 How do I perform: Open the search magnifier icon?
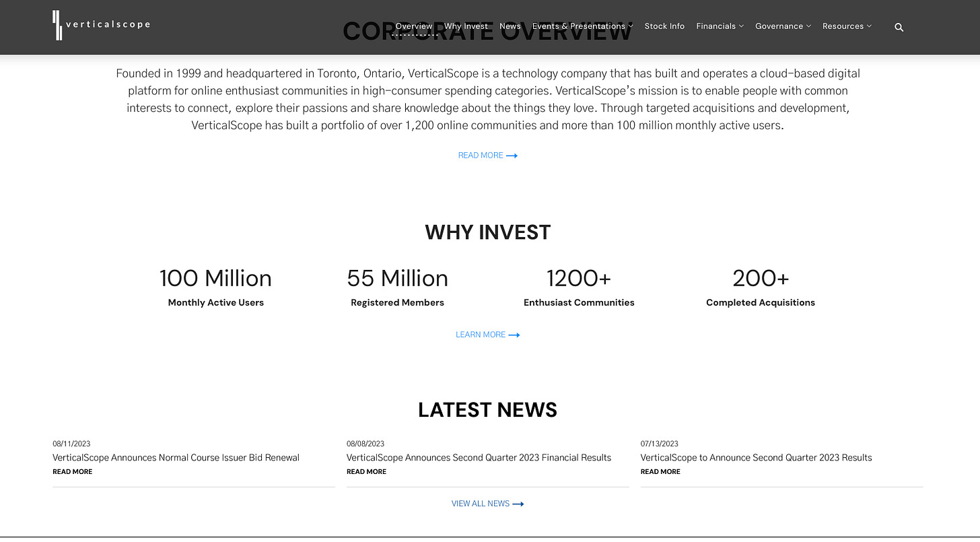pos(899,27)
